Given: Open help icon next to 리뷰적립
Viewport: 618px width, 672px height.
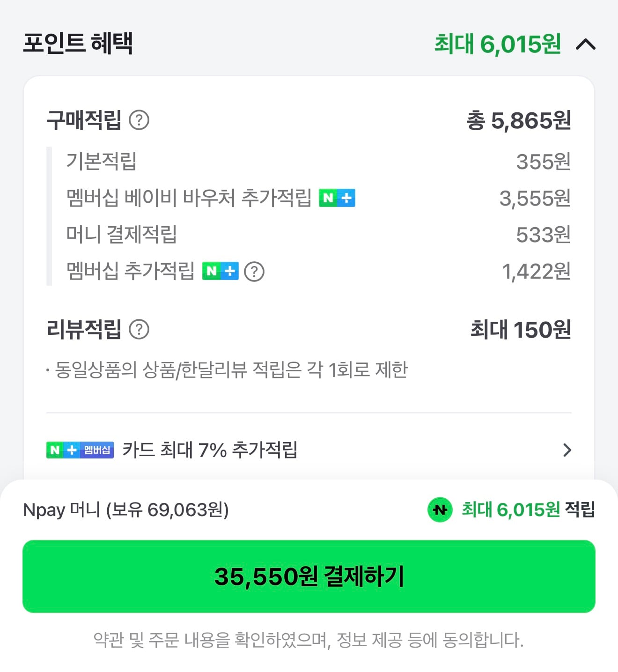Looking at the screenshot, I should click(x=139, y=329).
